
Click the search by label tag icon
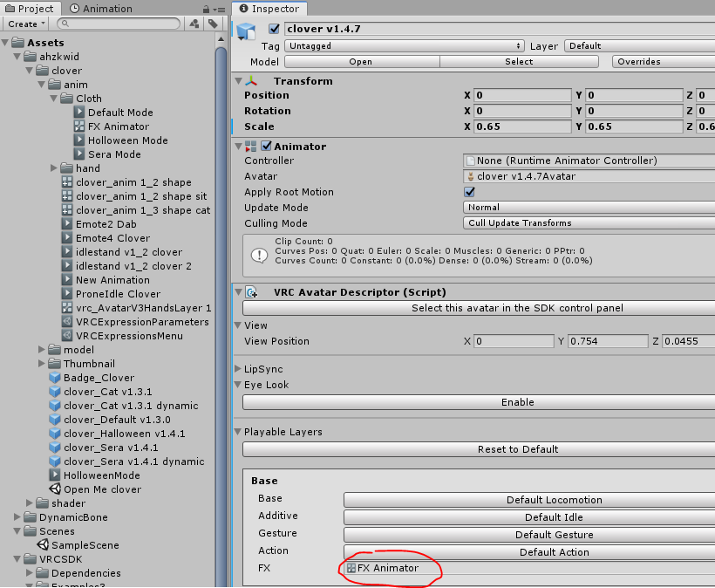click(213, 24)
